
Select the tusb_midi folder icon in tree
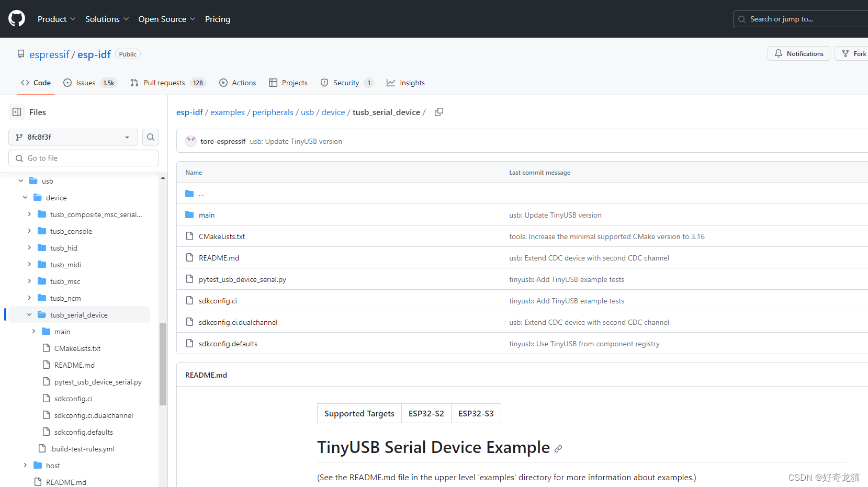click(42, 265)
